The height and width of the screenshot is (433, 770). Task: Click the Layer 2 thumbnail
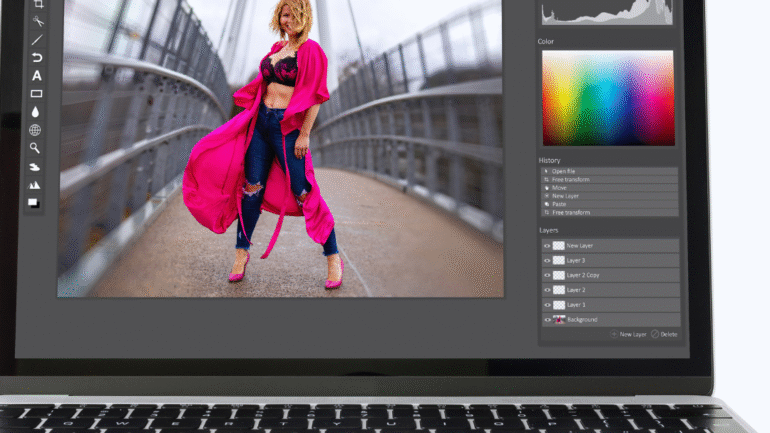(559, 290)
